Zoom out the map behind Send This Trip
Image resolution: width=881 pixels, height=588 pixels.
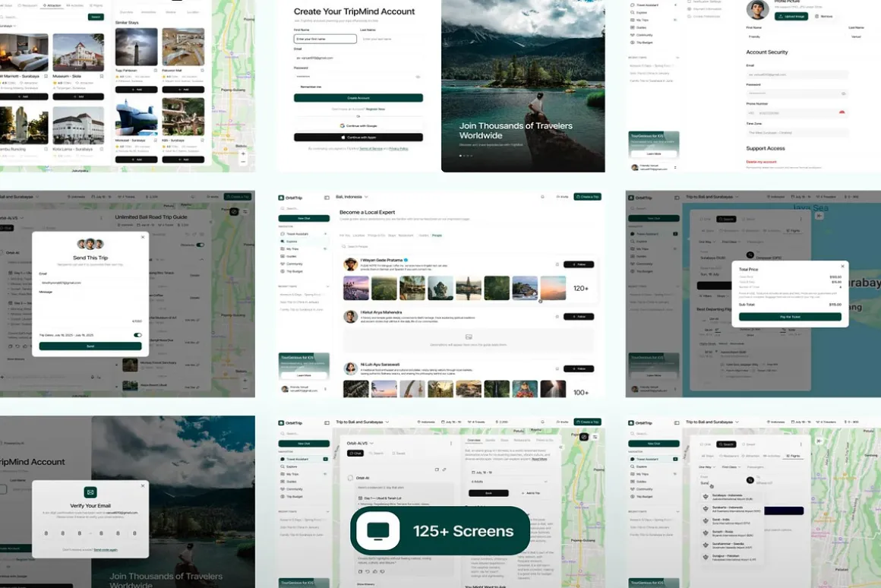pyautogui.click(x=245, y=388)
